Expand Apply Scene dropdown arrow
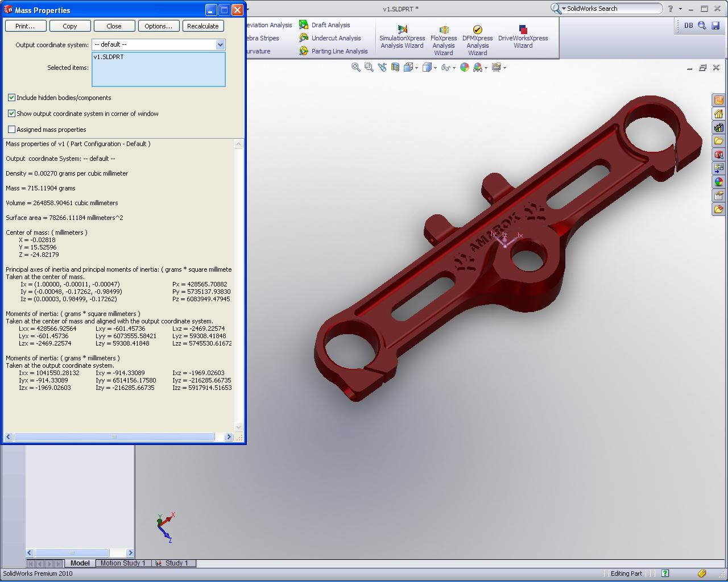Viewport: 728px width, 582px height. [486, 68]
